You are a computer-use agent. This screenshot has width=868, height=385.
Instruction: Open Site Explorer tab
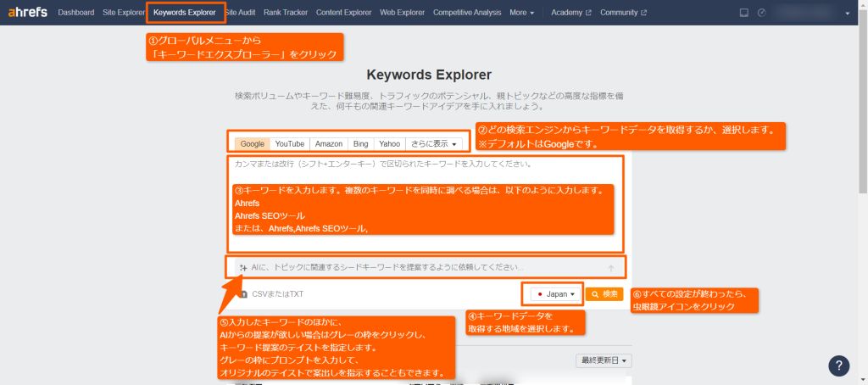point(124,12)
